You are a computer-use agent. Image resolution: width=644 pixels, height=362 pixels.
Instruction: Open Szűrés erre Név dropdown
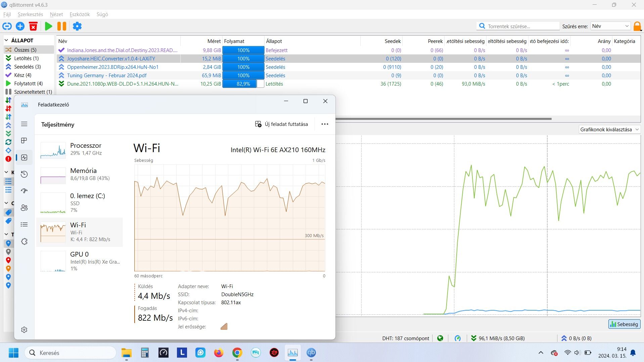coord(610,26)
